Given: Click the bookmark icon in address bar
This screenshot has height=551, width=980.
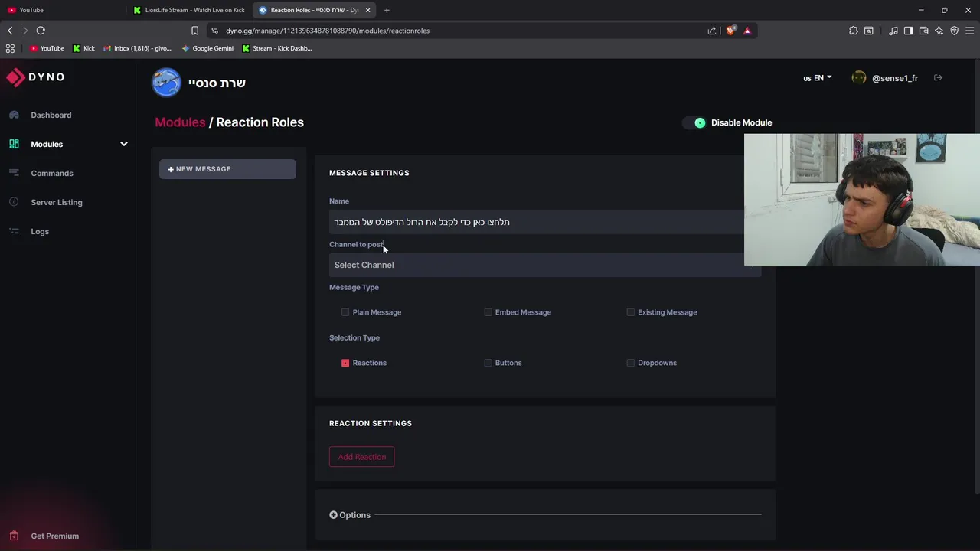Looking at the screenshot, I should (194, 31).
